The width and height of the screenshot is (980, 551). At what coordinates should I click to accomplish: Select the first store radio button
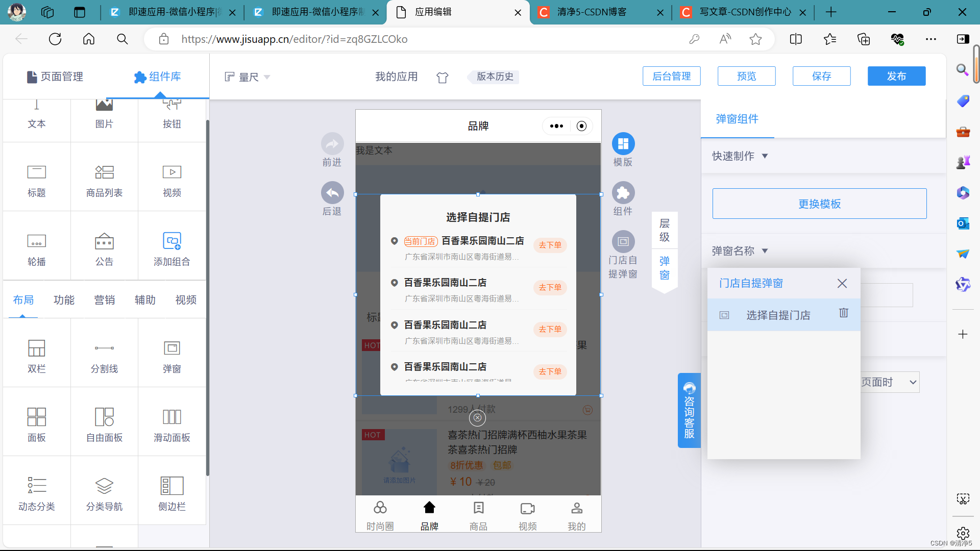(x=394, y=241)
